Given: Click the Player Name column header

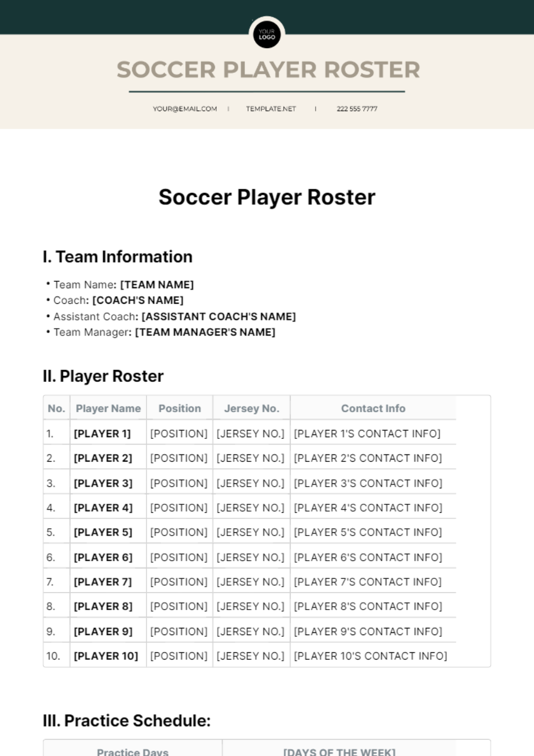Looking at the screenshot, I should point(108,408).
